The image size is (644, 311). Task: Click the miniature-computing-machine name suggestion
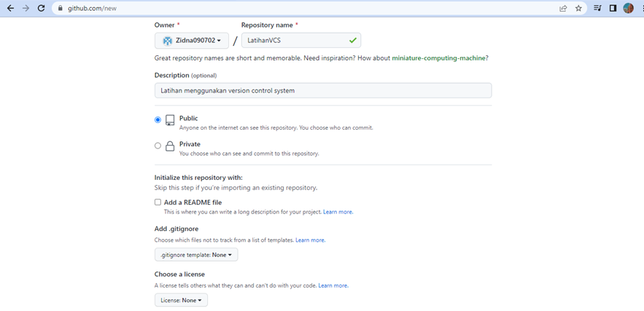(438, 58)
